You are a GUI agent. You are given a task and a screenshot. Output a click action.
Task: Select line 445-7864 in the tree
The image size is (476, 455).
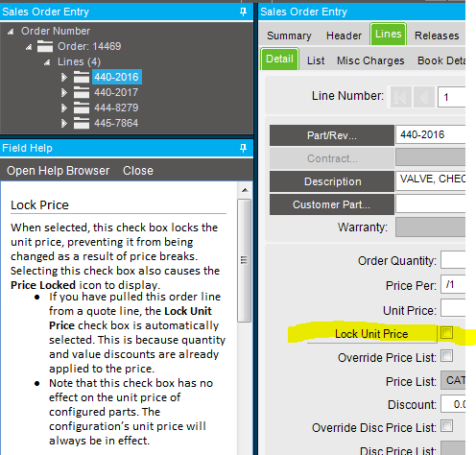116,123
